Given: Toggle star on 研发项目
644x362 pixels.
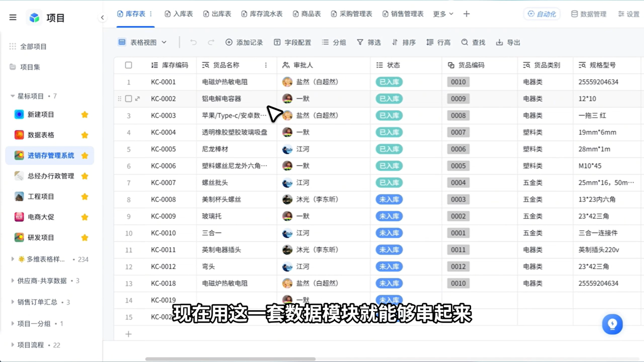Looking at the screenshot, I should click(85, 238).
